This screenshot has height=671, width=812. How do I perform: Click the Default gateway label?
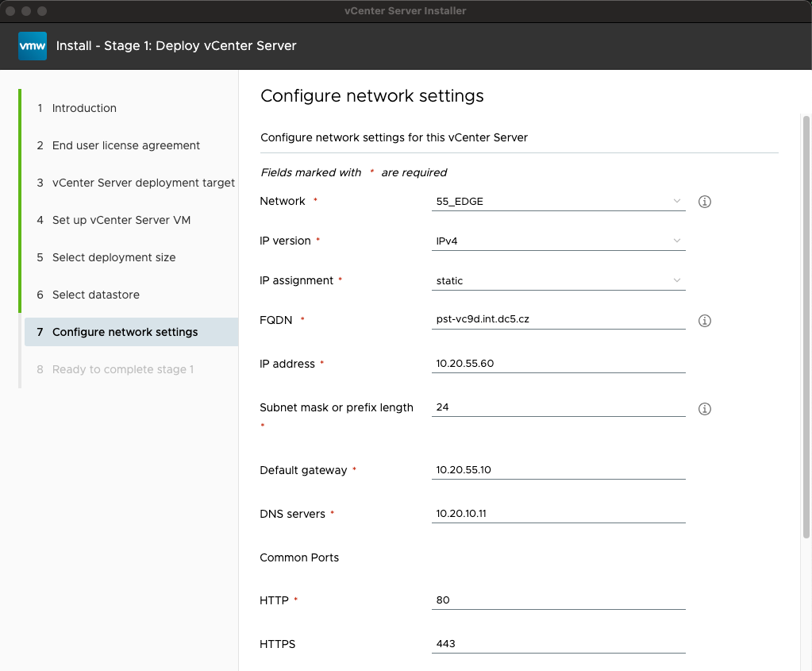pyautogui.click(x=303, y=470)
